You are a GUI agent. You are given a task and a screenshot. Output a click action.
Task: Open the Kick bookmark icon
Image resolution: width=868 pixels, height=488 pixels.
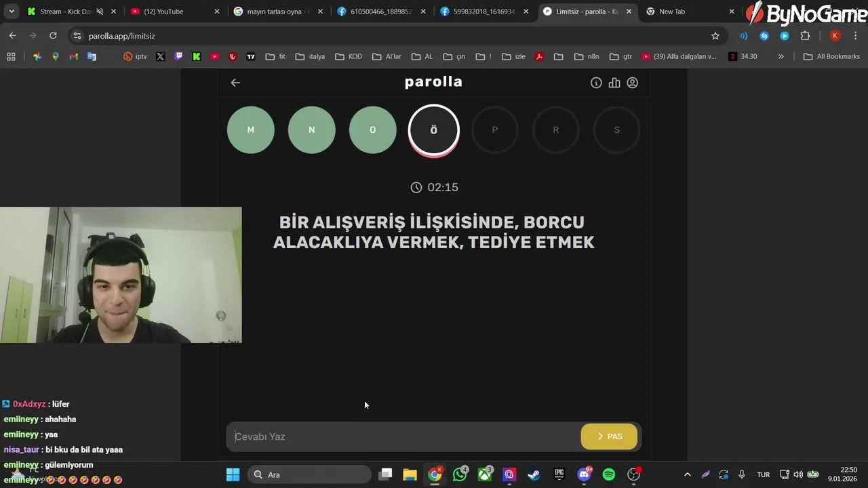pos(197,57)
